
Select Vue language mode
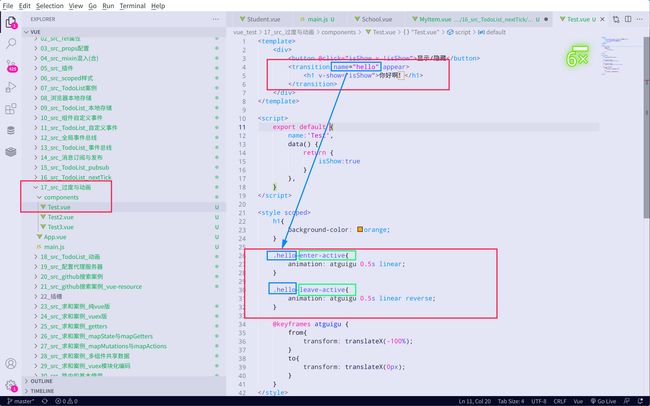click(x=578, y=401)
